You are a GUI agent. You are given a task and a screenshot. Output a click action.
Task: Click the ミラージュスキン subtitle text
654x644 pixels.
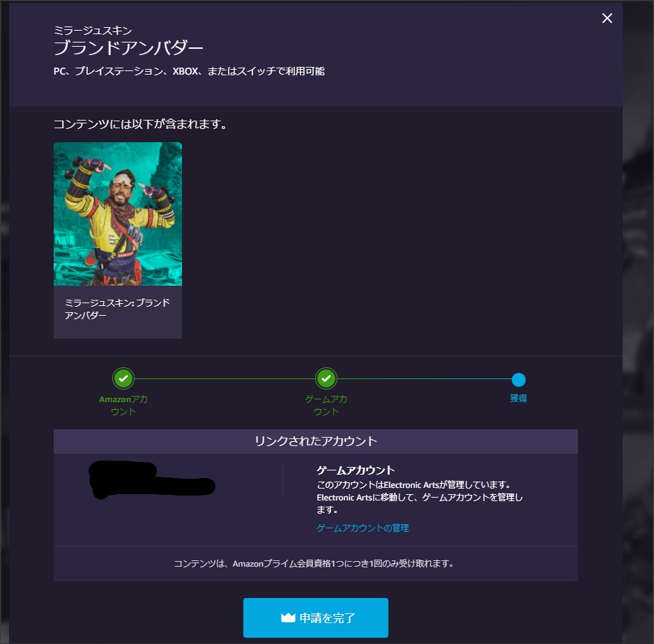point(93,31)
